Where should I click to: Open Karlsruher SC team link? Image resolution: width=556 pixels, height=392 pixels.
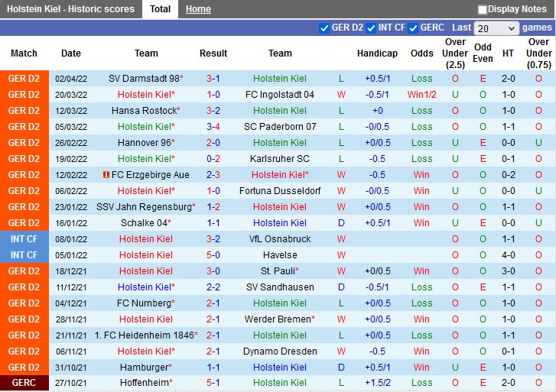(280, 159)
